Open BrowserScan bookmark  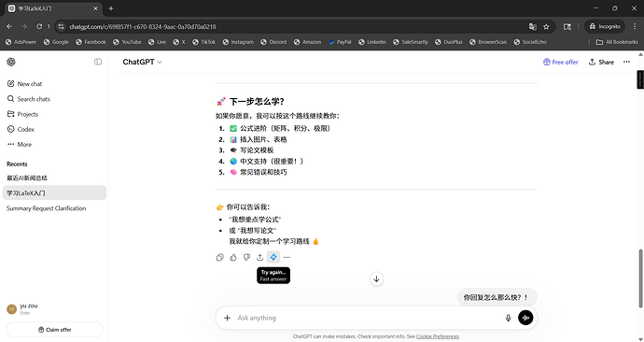pos(488,42)
